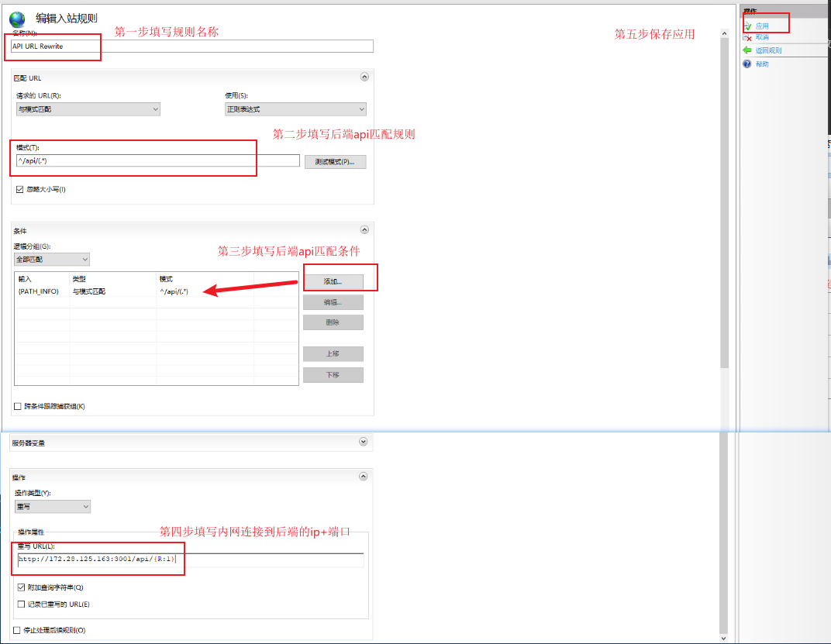
Task: Click the 返回规则 link in actions pane
Action: (768, 50)
